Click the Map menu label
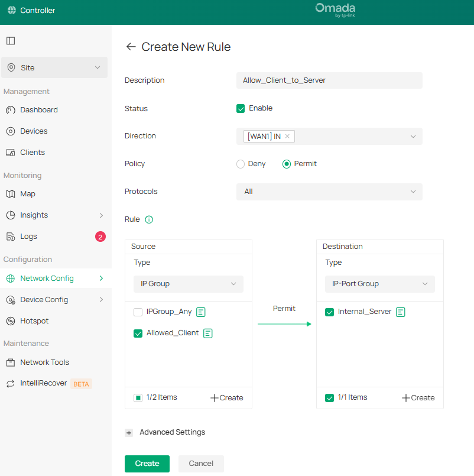The image size is (474, 476). coord(28,194)
